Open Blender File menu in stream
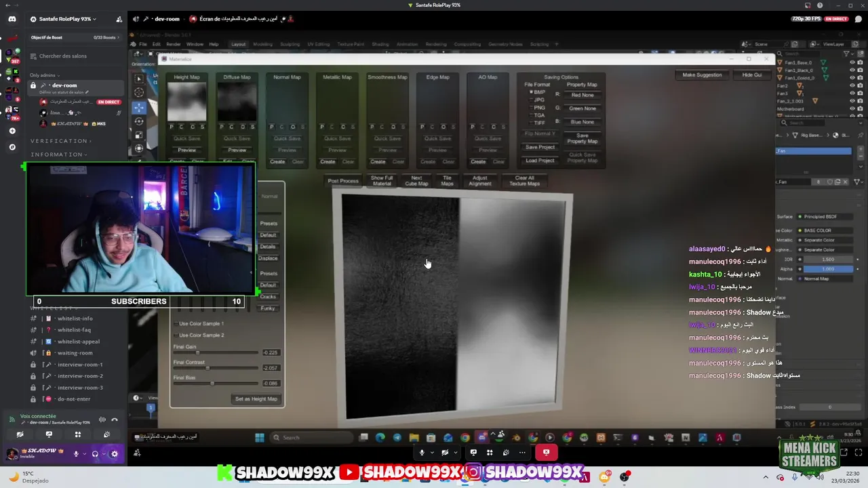 coord(143,45)
